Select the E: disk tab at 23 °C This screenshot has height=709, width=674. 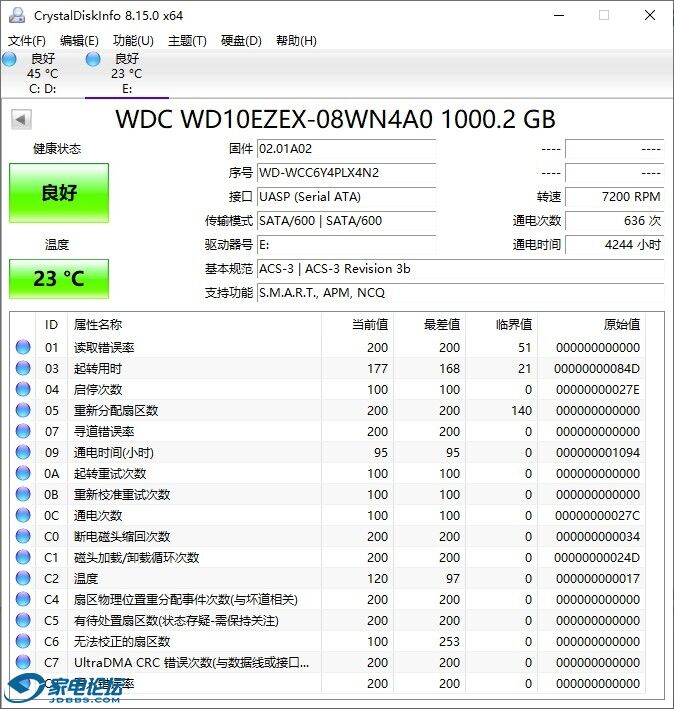[127, 74]
